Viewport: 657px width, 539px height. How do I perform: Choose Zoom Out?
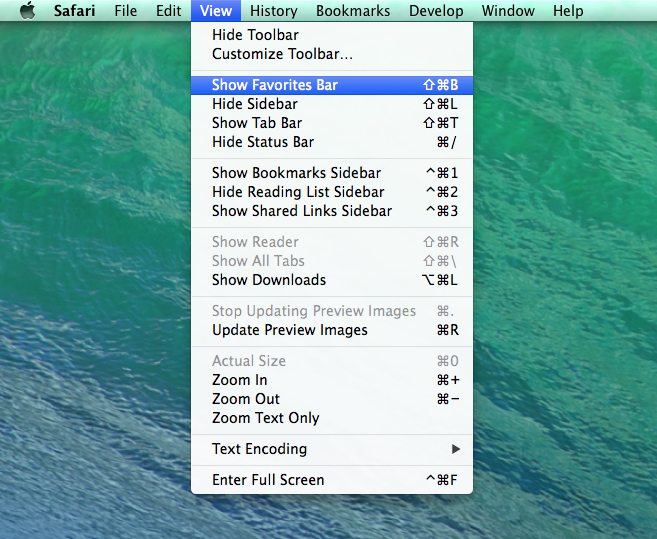click(331, 399)
